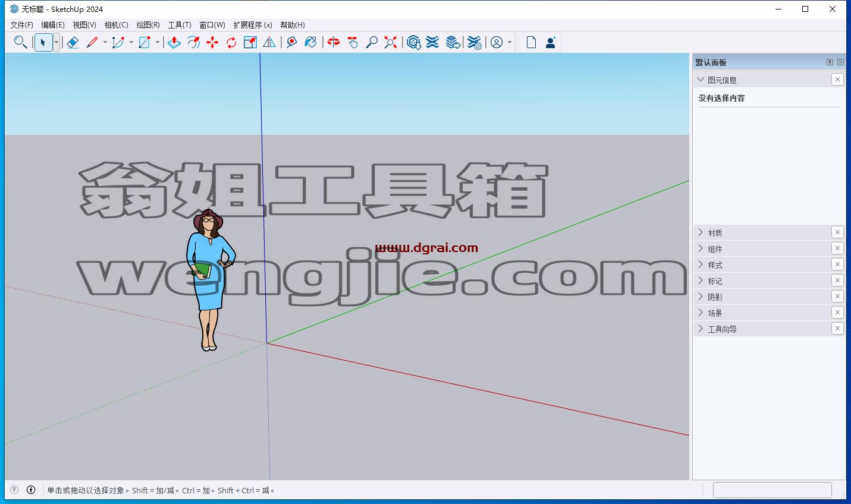Open the Shape tool dropdown arrow
The image size is (851, 504).
[x=158, y=42]
